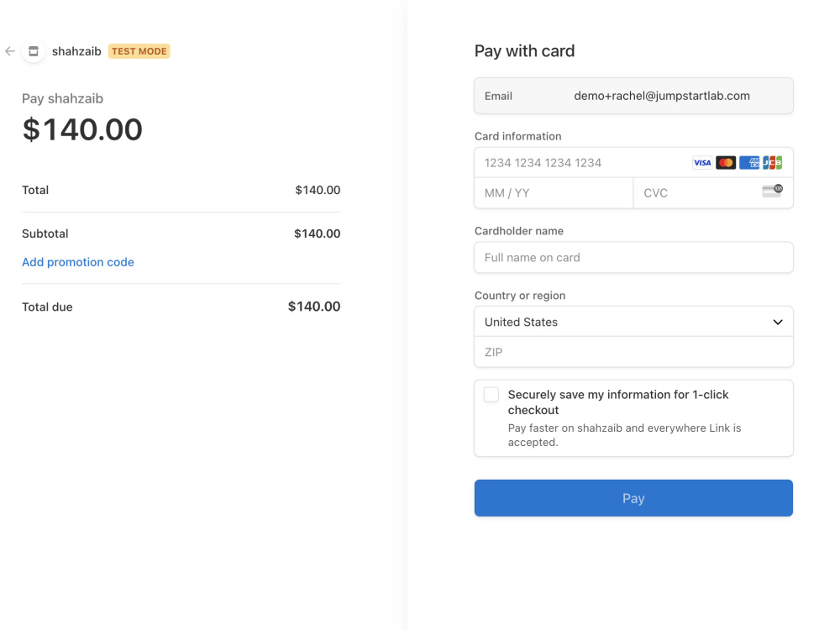This screenshot has height=630, width=840.
Task: Click the TEST MODE badge
Action: point(139,51)
